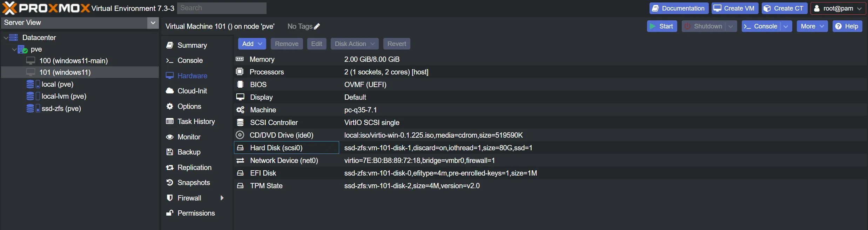Click the Proxmox logo icon
868x230 pixels.
click(9, 8)
